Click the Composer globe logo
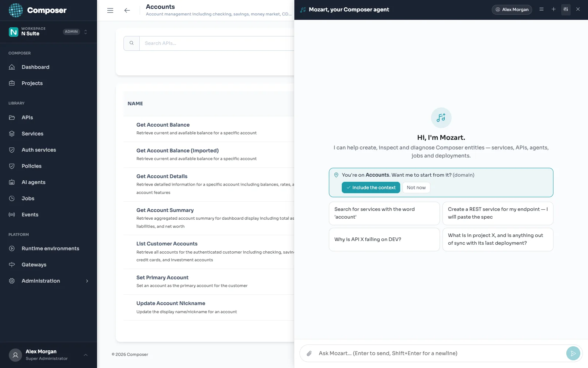 16,10
